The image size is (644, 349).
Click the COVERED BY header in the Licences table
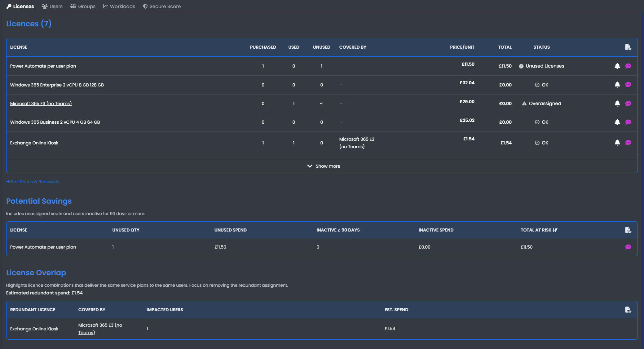click(x=353, y=47)
